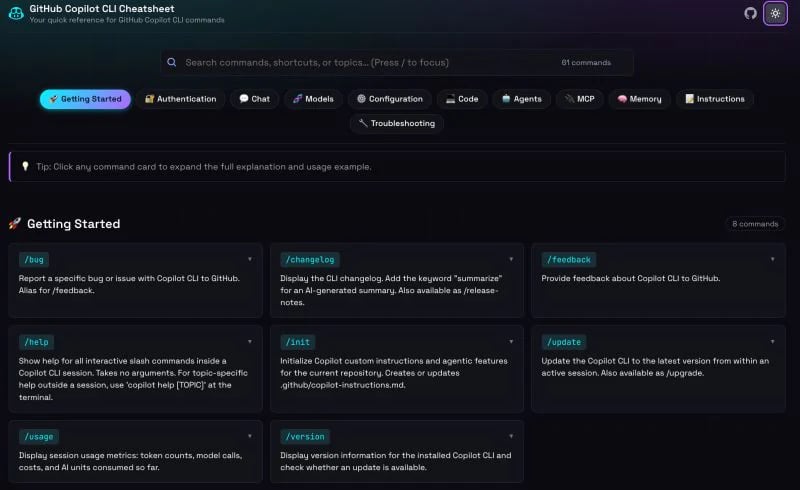Screen dimensions: 800x490
Task: Select the Agents tab
Action: [521, 99]
